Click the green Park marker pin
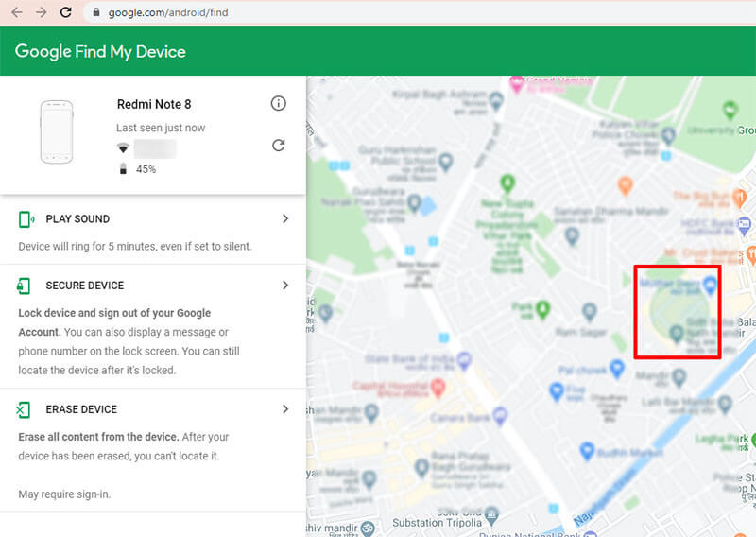This screenshot has height=537, width=756. 542,309
